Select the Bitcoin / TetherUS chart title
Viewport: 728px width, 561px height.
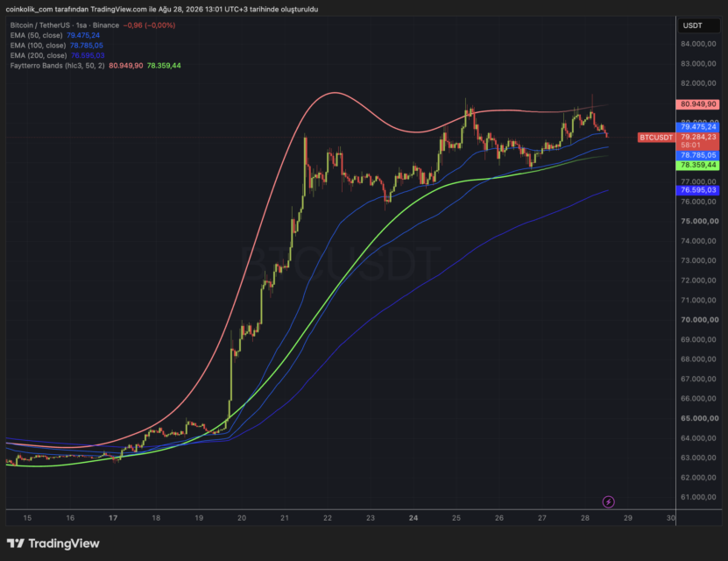pos(65,25)
